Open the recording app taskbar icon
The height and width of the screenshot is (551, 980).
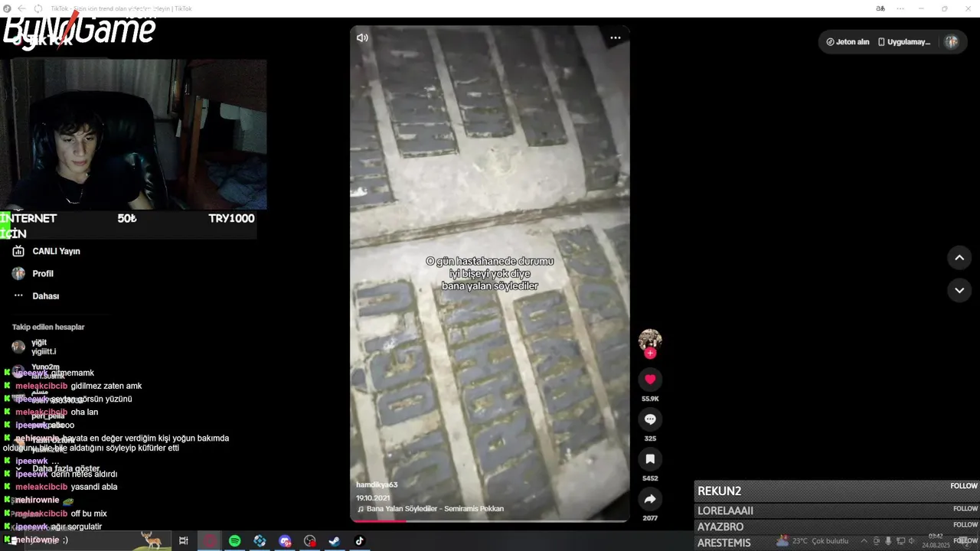(x=309, y=541)
